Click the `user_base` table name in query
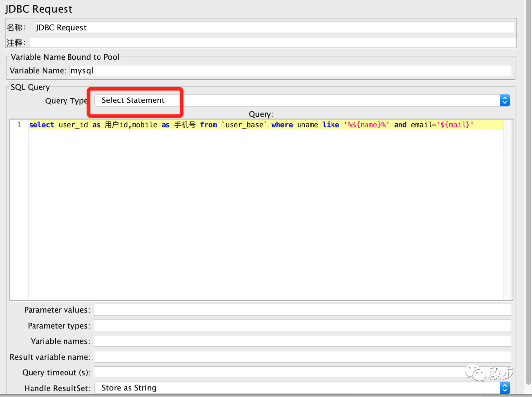 coord(244,125)
